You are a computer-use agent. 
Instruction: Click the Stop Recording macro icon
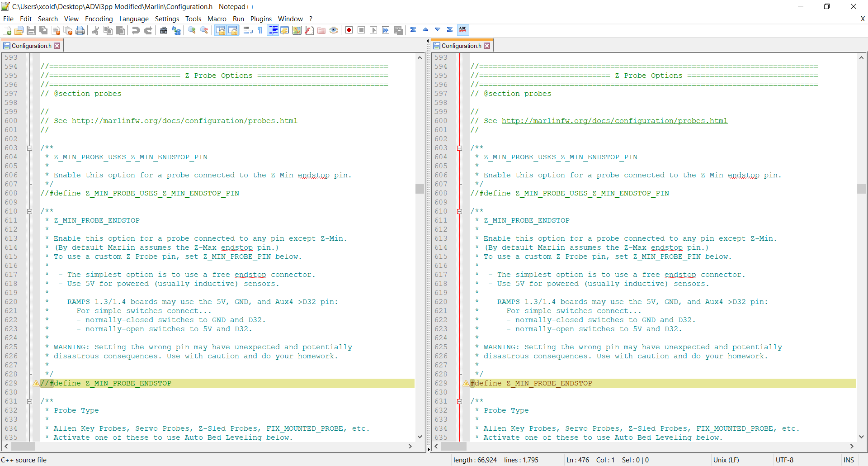tap(361, 30)
